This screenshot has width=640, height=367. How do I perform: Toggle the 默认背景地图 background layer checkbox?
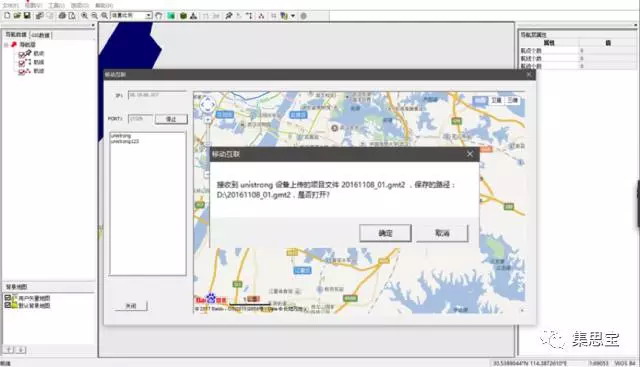tap(7, 305)
